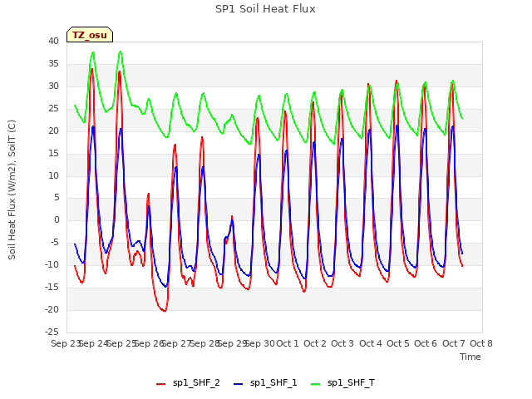Click the 10 y-axis tick label
Viewport: 532px width, 399px height.
(53, 175)
